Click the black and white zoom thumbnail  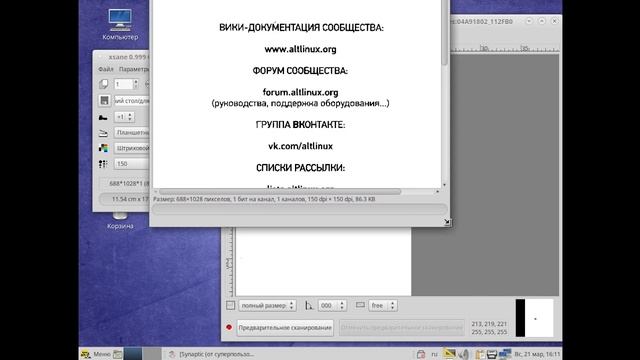[x=535, y=318]
